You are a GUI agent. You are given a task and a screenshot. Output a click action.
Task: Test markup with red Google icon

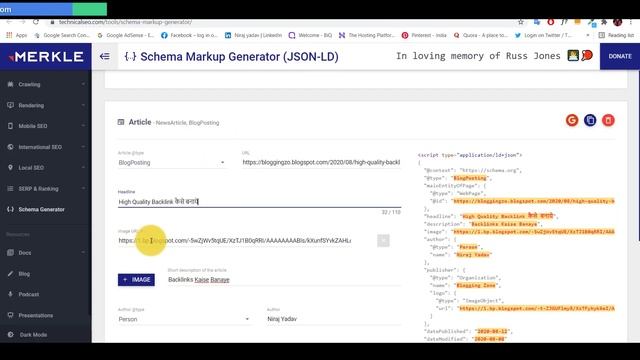pyautogui.click(x=572, y=120)
